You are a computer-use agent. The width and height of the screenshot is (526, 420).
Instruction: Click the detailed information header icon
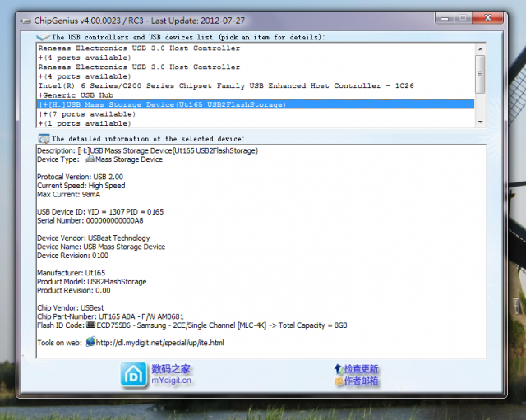[x=44, y=139]
